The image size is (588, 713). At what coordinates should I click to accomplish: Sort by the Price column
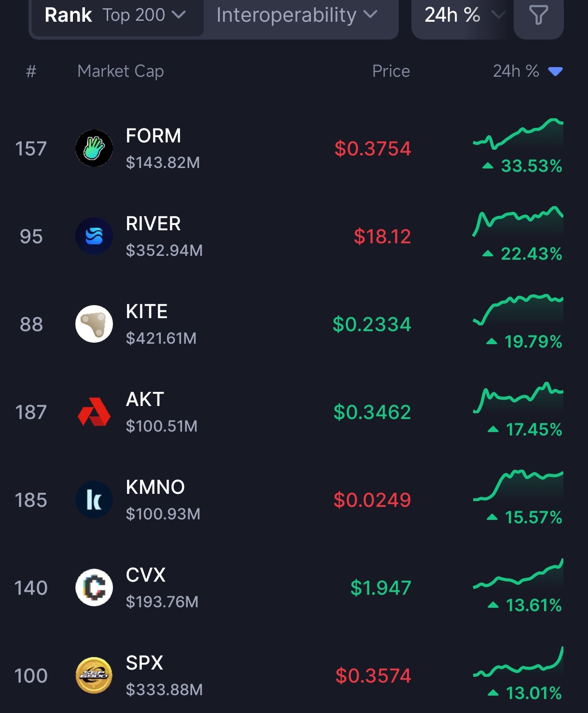click(391, 71)
